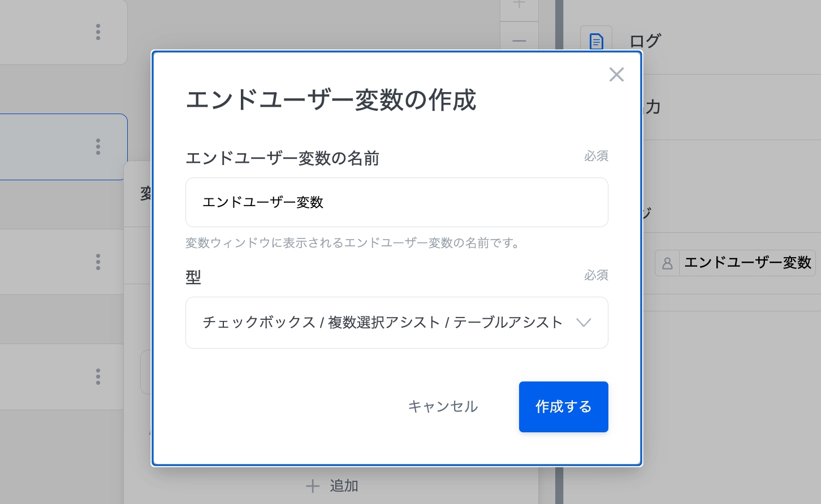Open the three-dot menu on the third list row

(x=98, y=262)
